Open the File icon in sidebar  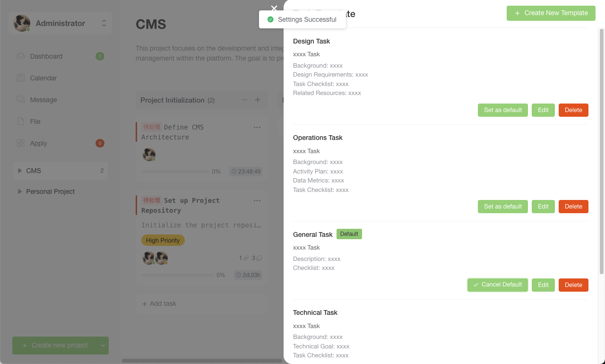pos(21,121)
